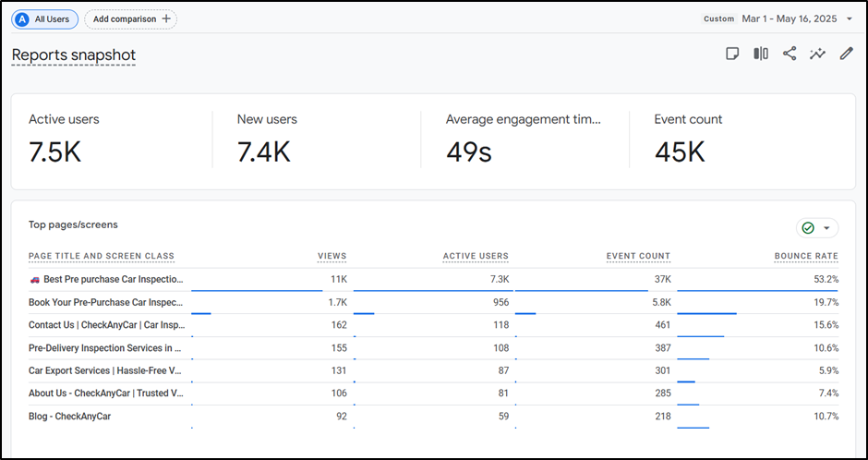The image size is (868, 460).
Task: Open the dropdown beside the green checkmark
Action: [826, 228]
